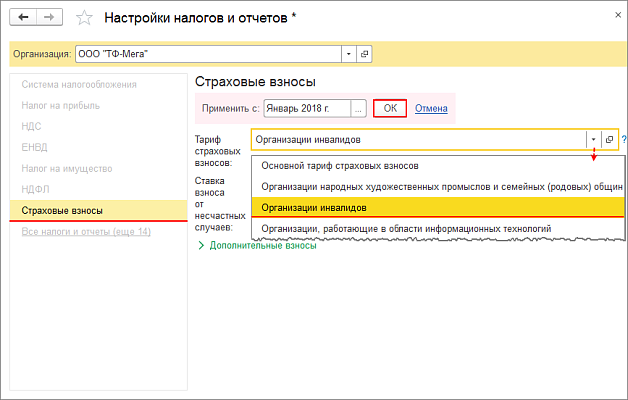Click the Отмена link
The image size is (628, 400).
pos(430,108)
